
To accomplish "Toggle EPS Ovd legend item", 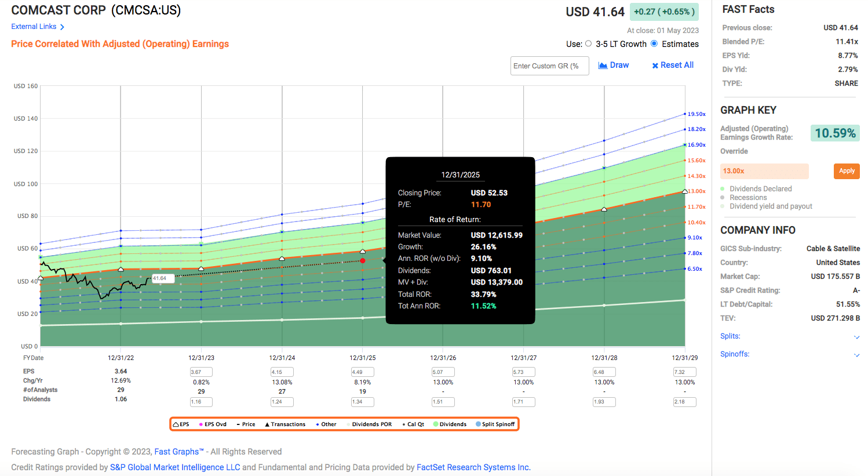I will 213,424.
